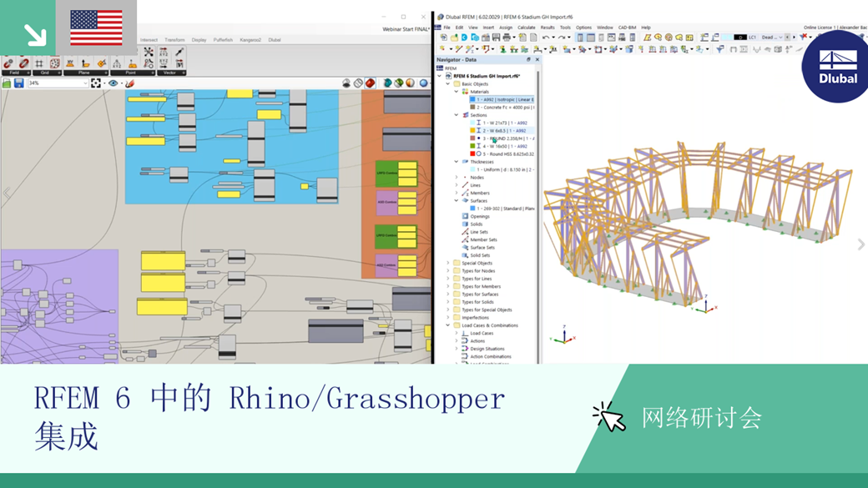Click green color swatch of W 16x50 section
The width and height of the screenshot is (868, 488).
pos(472,146)
